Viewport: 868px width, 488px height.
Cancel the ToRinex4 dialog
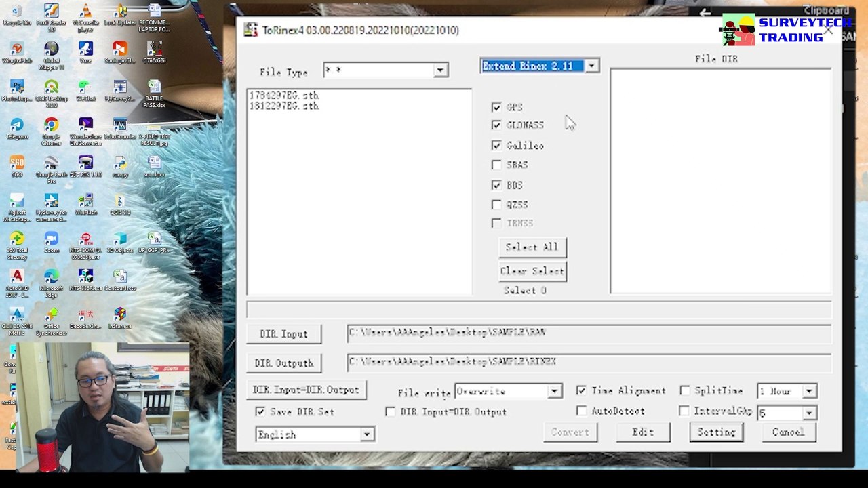[x=788, y=432]
